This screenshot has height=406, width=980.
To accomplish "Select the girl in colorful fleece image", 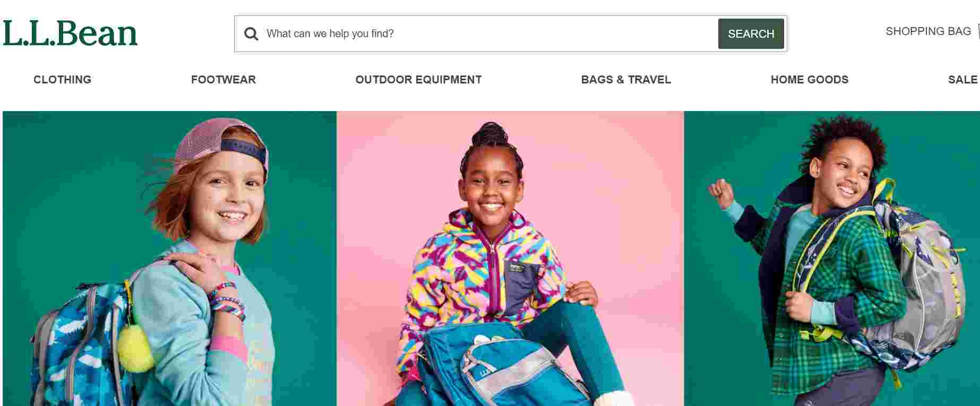I will pyautogui.click(x=510, y=258).
